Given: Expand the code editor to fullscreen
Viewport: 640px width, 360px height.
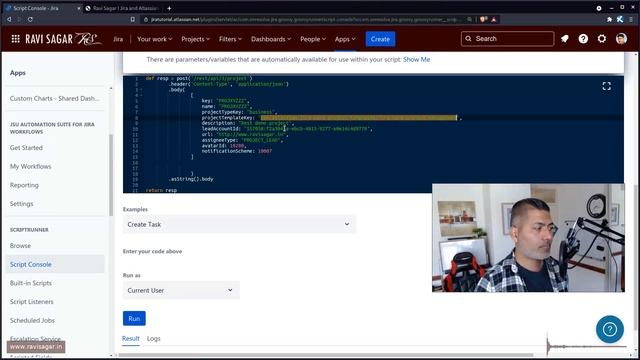Looking at the screenshot, I should [607, 86].
